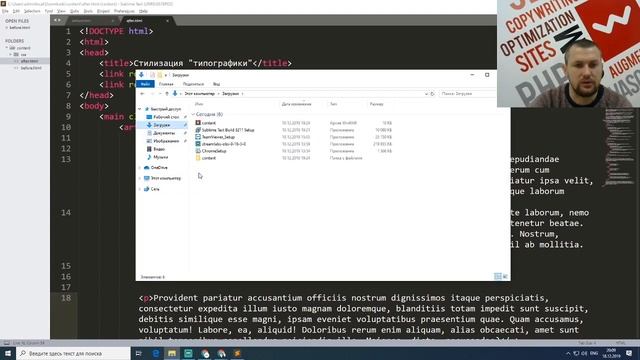
Task: Open Sublime Text Selection menu
Action: click(32, 11)
